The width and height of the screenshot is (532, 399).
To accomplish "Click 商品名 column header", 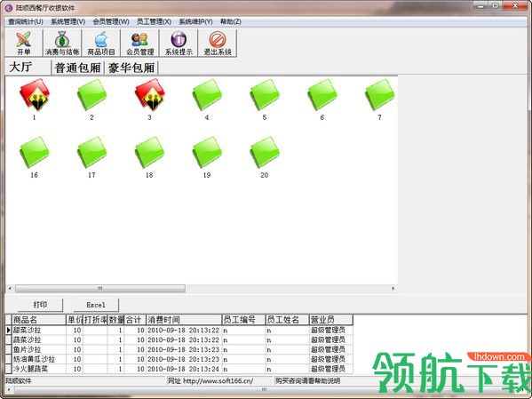I will click(x=39, y=320).
